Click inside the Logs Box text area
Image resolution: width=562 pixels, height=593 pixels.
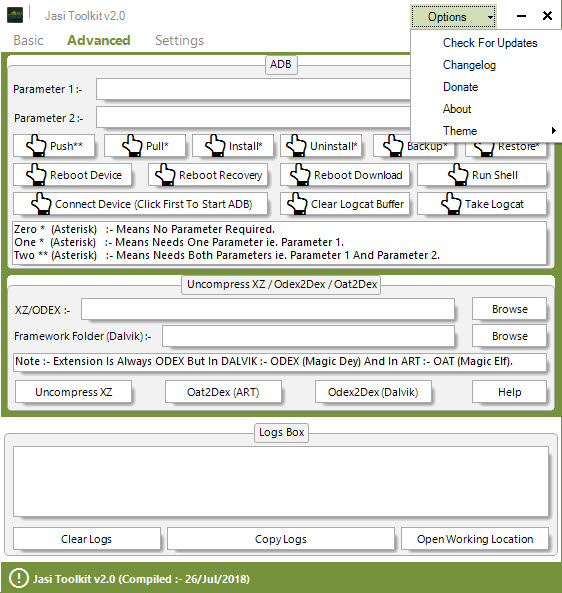281,481
